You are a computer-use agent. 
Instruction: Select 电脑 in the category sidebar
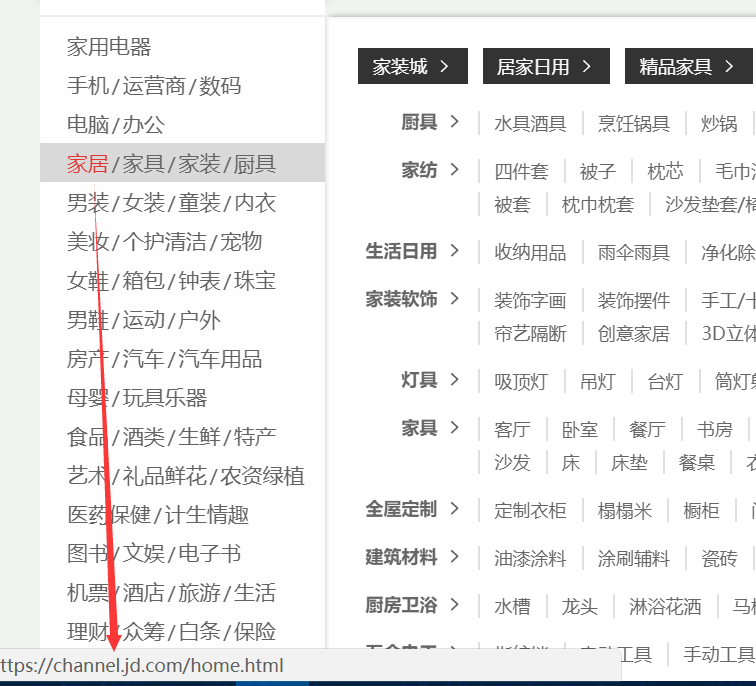coord(88,125)
